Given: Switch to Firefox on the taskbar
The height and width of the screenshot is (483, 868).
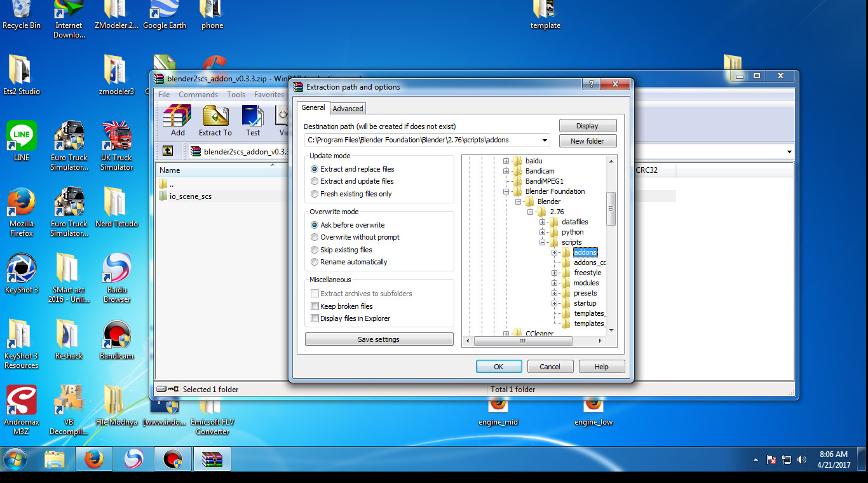Looking at the screenshot, I should coord(93,458).
